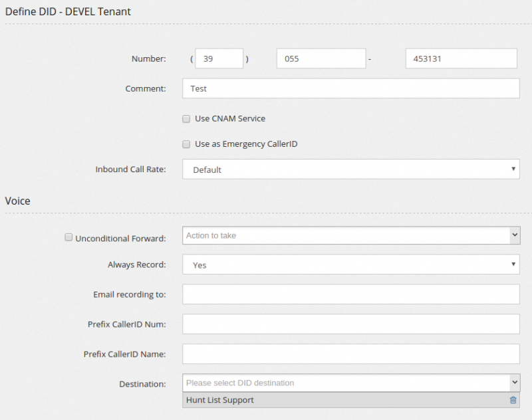Focus the area code field with 055
Image resolution: width=532 pixels, height=420 pixels.
click(321, 58)
